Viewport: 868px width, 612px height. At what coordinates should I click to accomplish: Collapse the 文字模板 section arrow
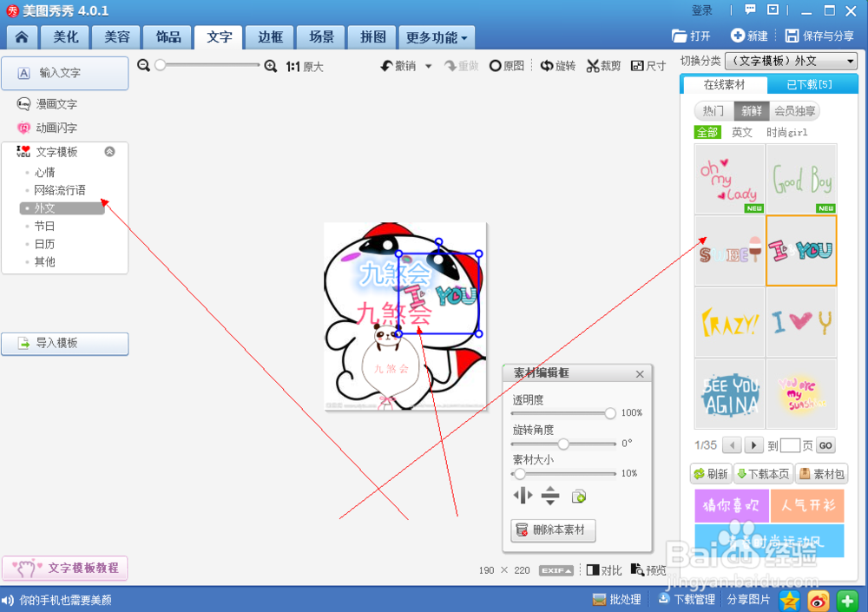click(x=109, y=152)
